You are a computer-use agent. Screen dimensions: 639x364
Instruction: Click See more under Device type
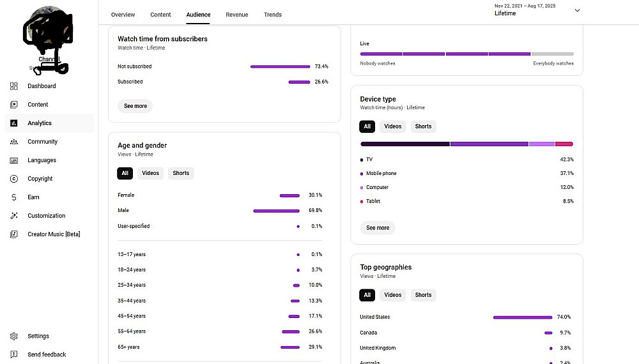tap(378, 227)
